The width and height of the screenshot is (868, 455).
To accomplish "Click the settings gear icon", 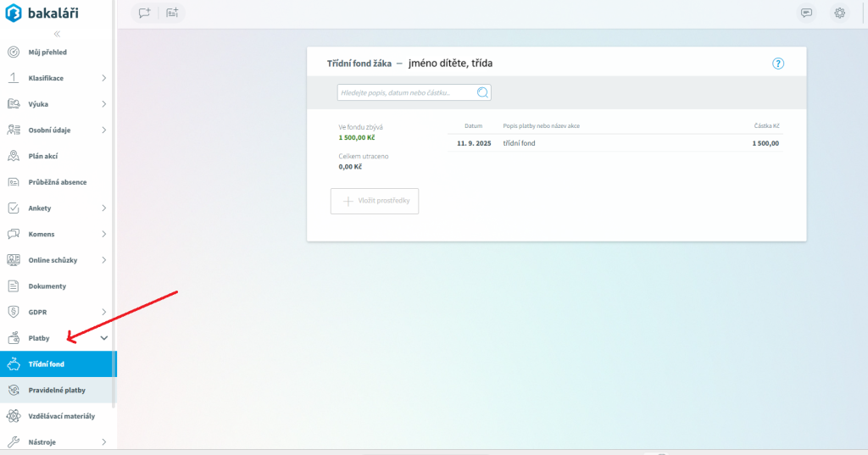I will (839, 13).
